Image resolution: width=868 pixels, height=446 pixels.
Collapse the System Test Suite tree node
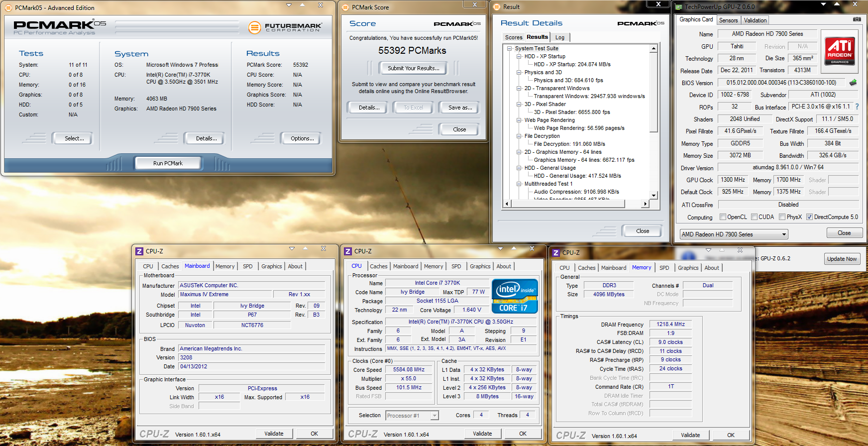coord(510,48)
